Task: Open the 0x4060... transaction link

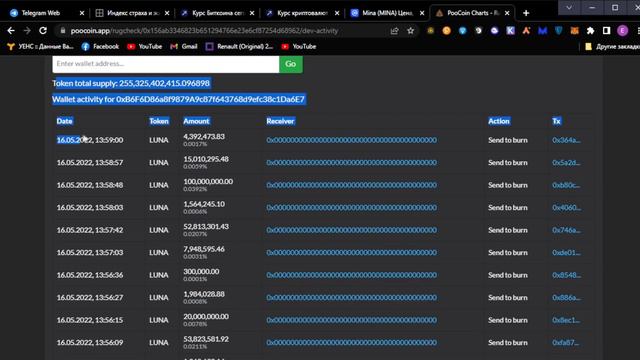Action: click(566, 207)
